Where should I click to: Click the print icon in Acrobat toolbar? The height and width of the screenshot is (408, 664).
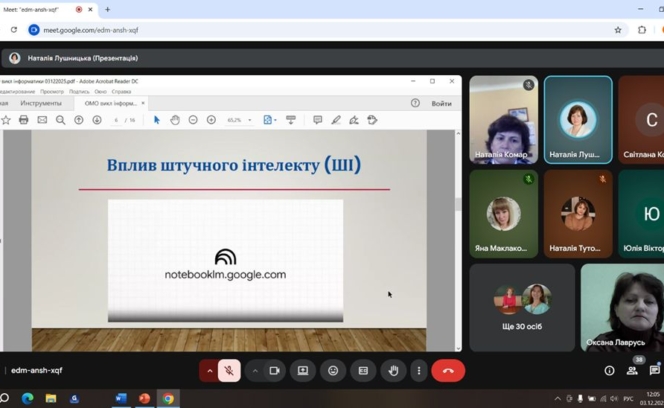pos(24,120)
